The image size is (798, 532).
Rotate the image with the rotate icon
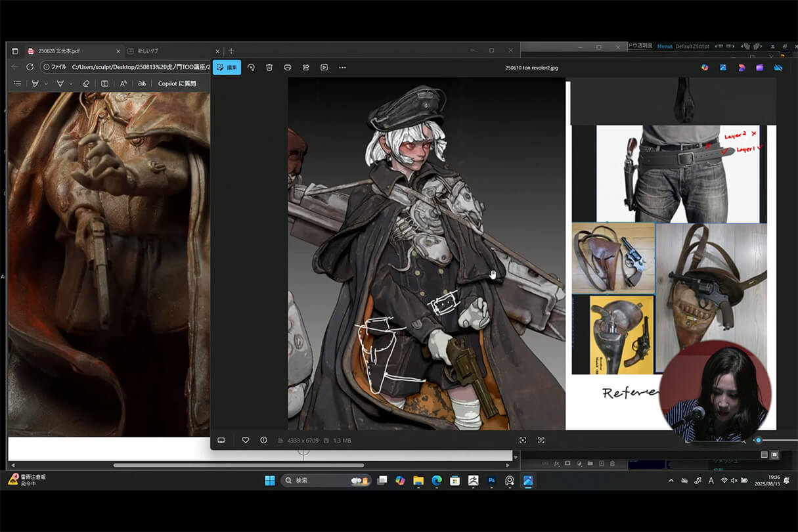tap(251, 68)
